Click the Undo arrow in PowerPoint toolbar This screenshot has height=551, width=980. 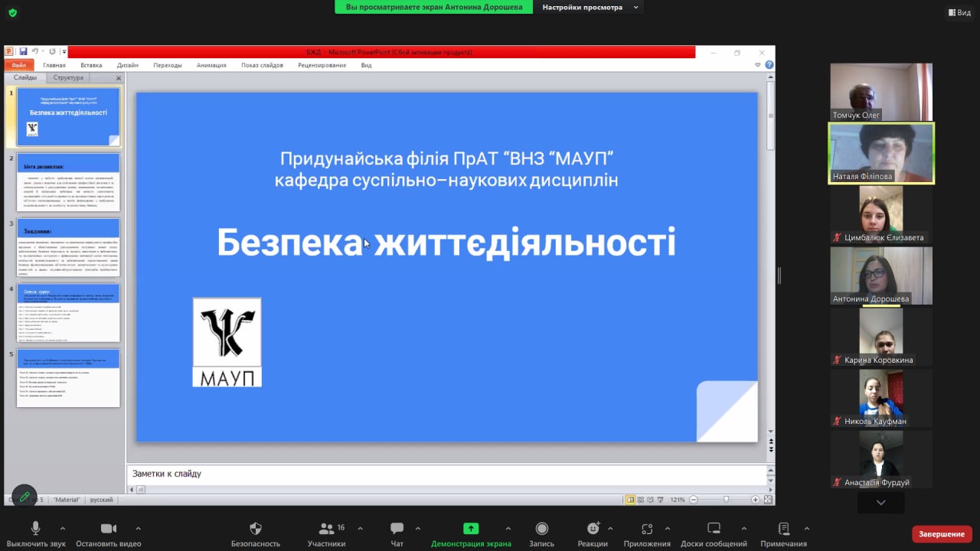click(x=35, y=52)
